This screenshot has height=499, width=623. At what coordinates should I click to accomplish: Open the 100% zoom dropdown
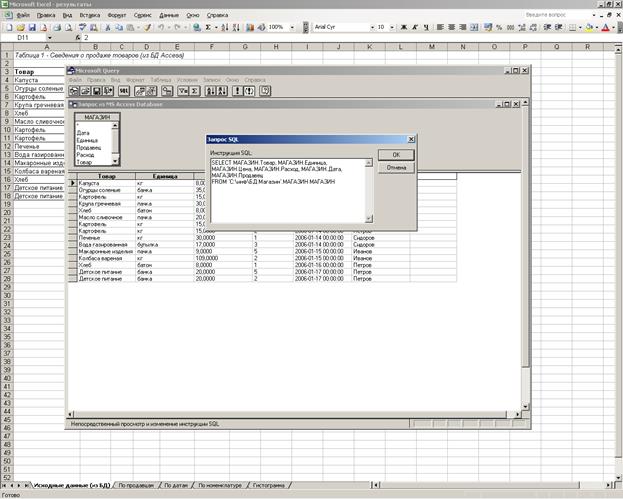292,27
